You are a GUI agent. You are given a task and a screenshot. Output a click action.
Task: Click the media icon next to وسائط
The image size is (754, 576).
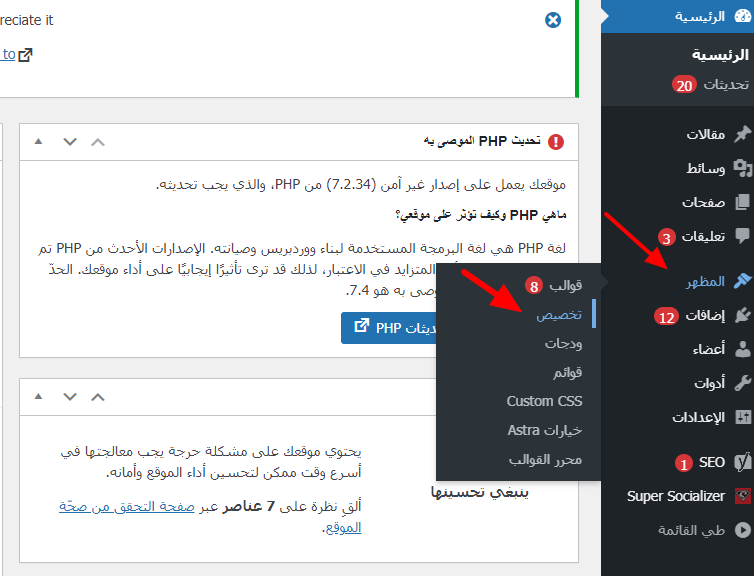pyautogui.click(x=743, y=168)
